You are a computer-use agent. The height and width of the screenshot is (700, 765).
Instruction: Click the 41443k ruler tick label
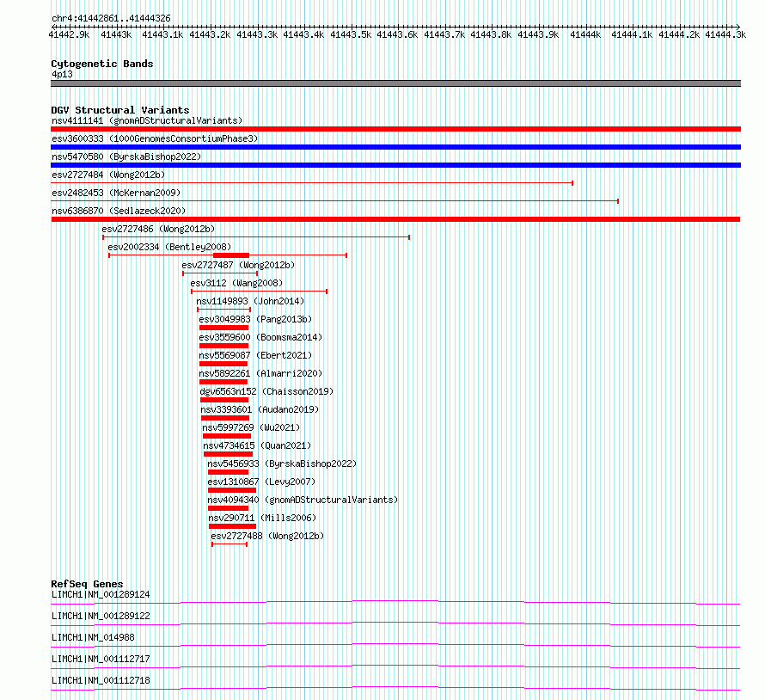point(116,34)
